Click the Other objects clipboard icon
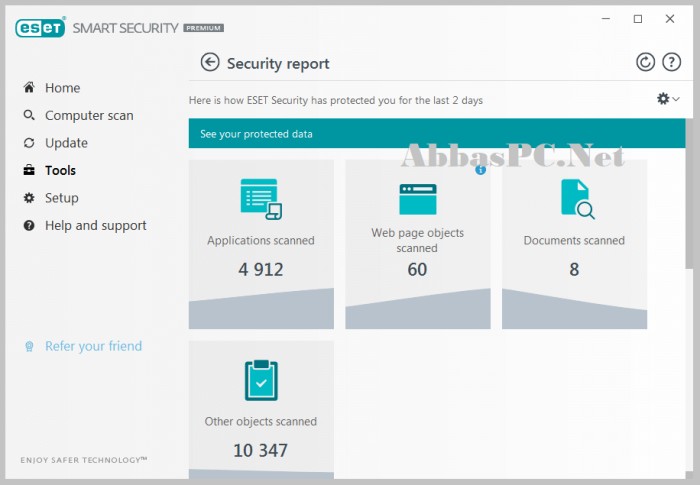The height and width of the screenshot is (485, 700). click(x=261, y=380)
